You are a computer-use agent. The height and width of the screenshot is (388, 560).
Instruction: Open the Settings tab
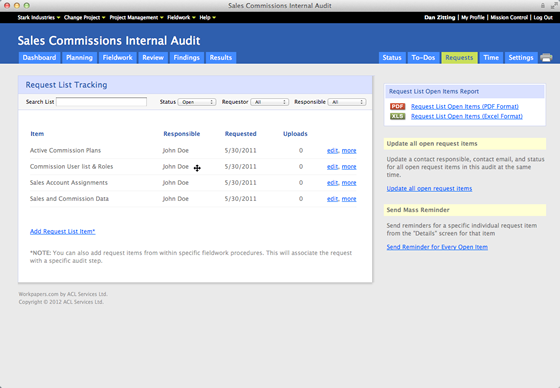click(x=521, y=58)
